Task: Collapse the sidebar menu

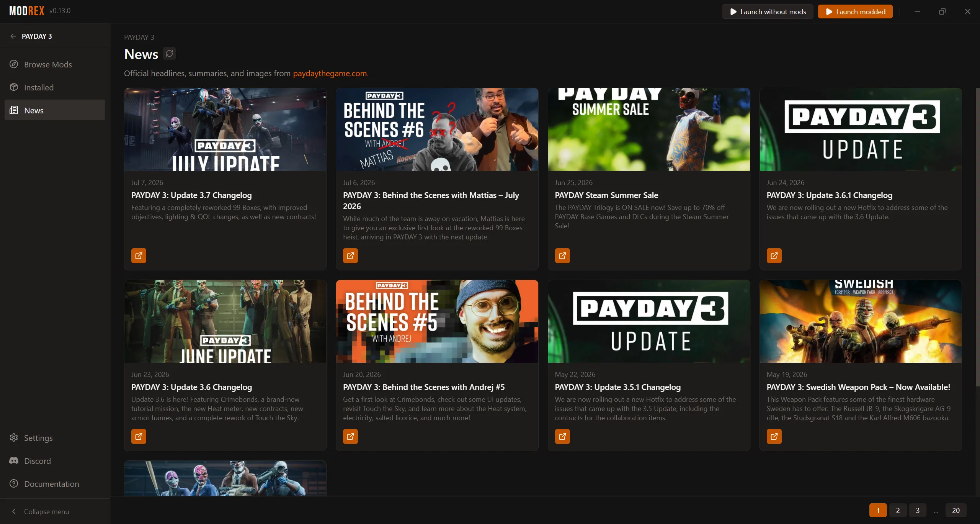Action: coord(55,511)
